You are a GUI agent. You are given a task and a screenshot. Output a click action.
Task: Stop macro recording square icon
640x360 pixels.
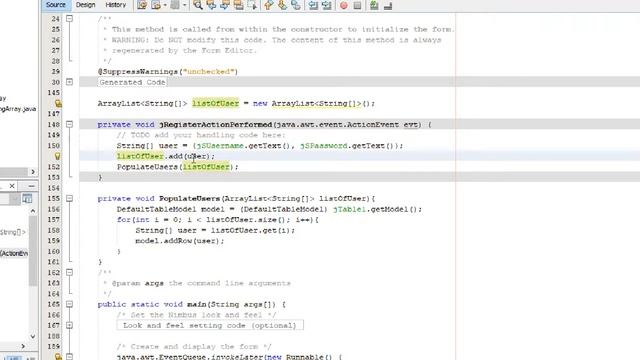pos(357,6)
